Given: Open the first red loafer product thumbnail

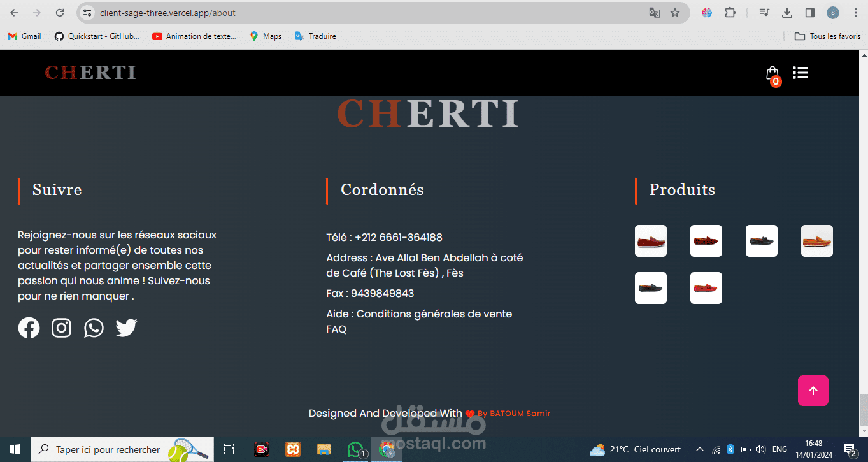Looking at the screenshot, I should pyautogui.click(x=651, y=241).
